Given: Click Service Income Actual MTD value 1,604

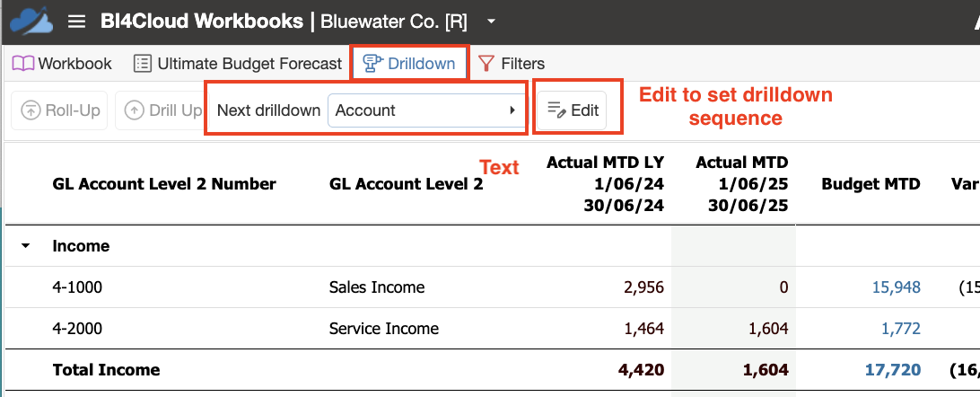Looking at the screenshot, I should 767,328.
